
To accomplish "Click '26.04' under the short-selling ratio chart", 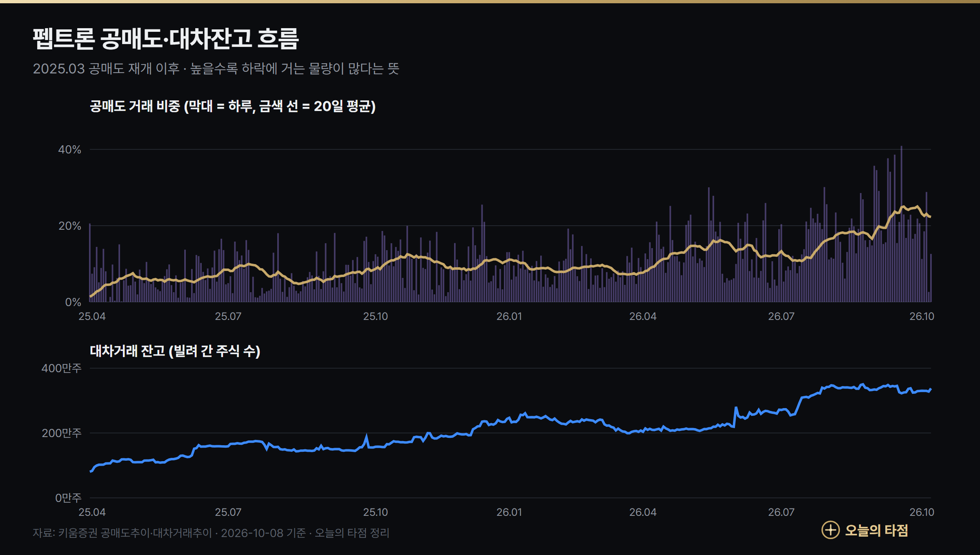I will coord(643,316).
